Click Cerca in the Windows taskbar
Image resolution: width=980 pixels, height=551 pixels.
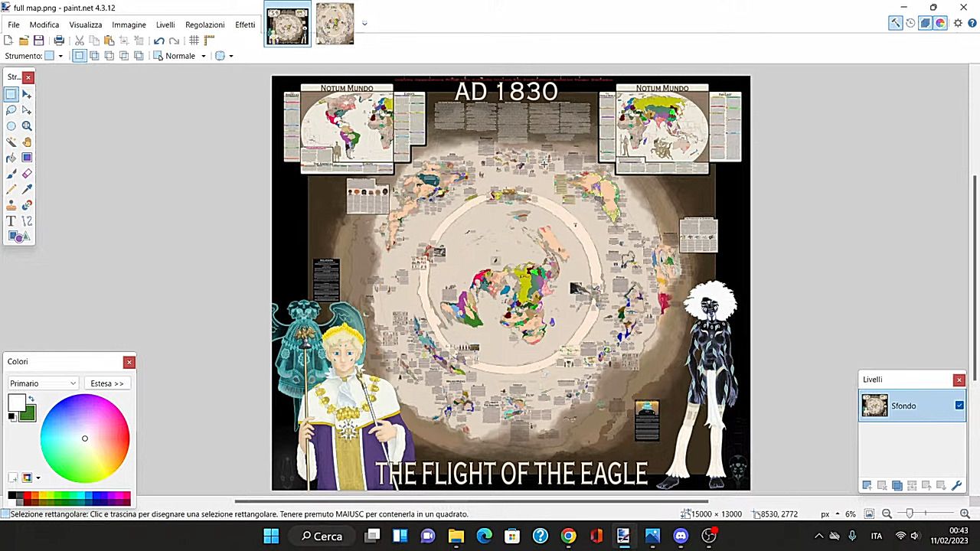click(322, 536)
